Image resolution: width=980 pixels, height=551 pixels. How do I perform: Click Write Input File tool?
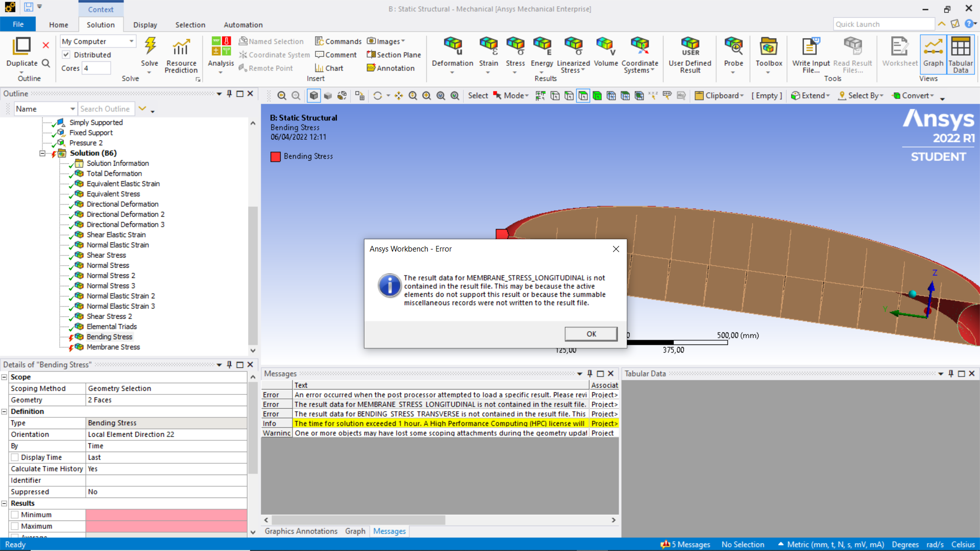(x=811, y=55)
